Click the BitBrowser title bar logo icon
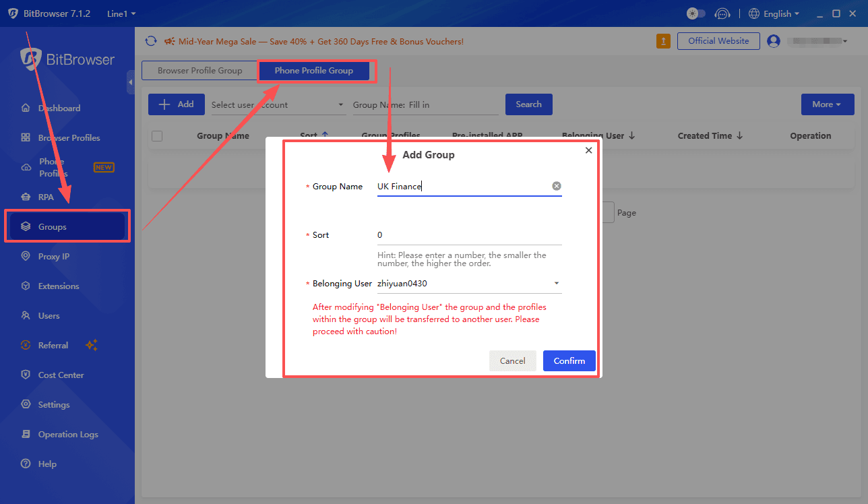 pos(13,13)
